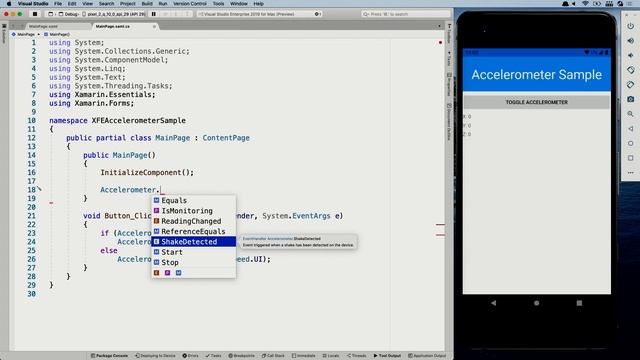Image resolution: width=640 pixels, height=360 pixels.
Task: Show Deploying to Device status pad
Action: (x=155, y=356)
